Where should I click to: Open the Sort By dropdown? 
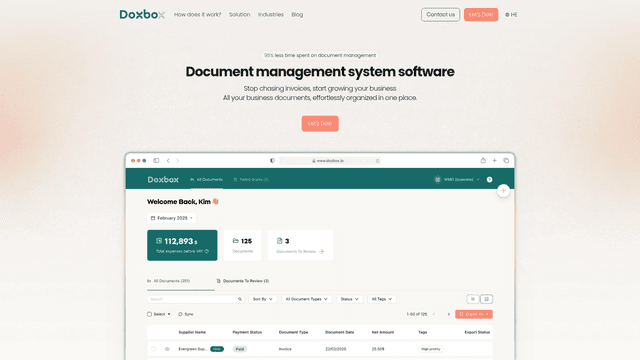[x=262, y=299]
